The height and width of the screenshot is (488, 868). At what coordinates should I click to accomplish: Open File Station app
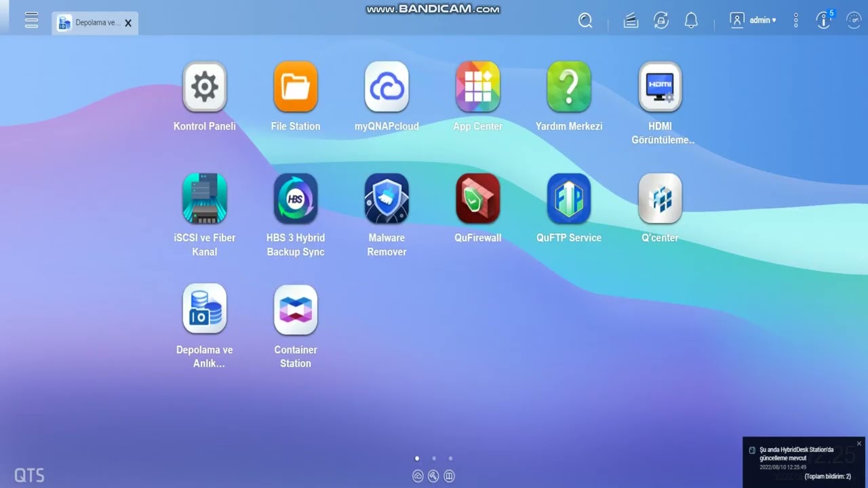pyautogui.click(x=296, y=87)
